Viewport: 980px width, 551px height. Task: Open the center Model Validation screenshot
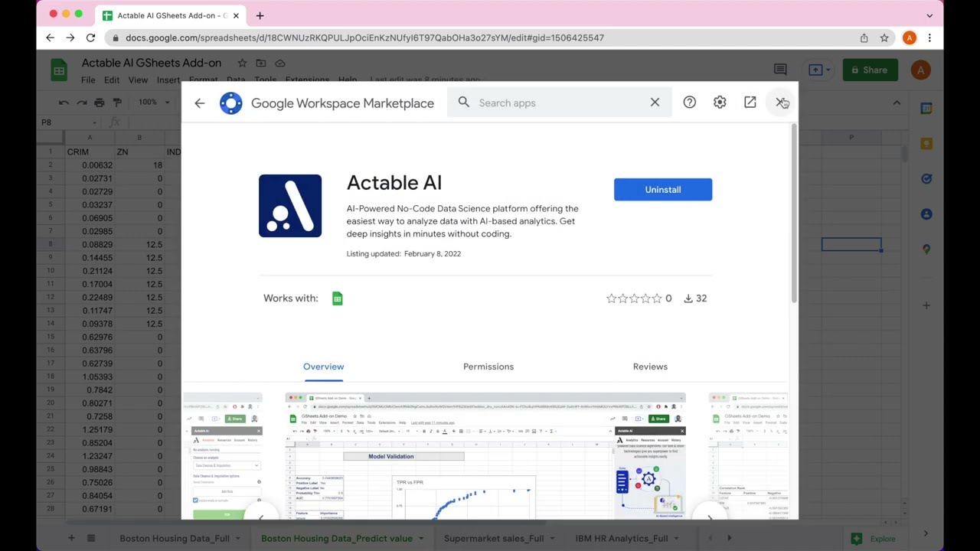485,456
